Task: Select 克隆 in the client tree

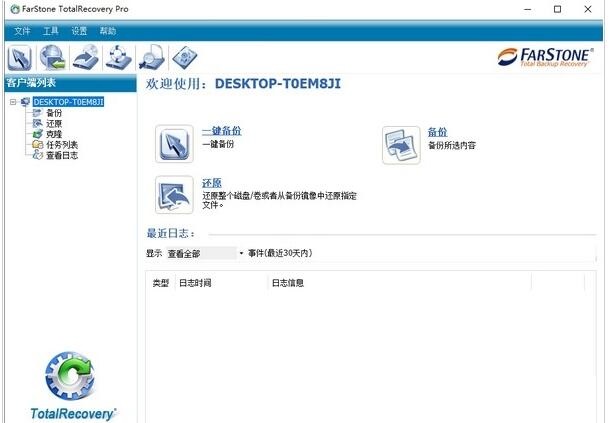Action: pyautogui.click(x=54, y=134)
